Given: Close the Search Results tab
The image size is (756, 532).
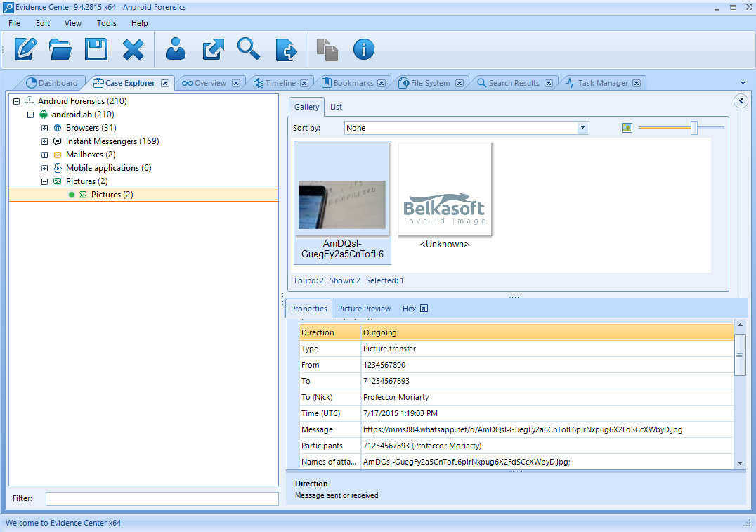Looking at the screenshot, I should click(x=549, y=83).
